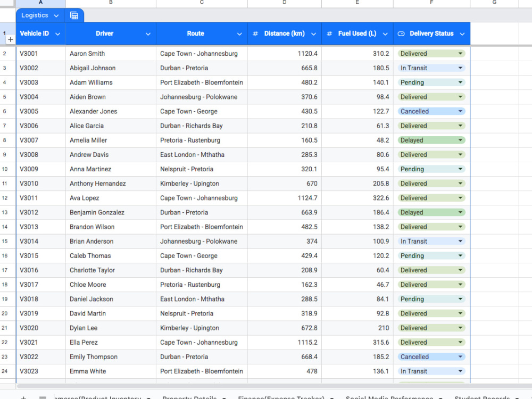This screenshot has height=399, width=532.
Task: Open the Distance (km) column dropdown arrow
Action: coord(313,34)
